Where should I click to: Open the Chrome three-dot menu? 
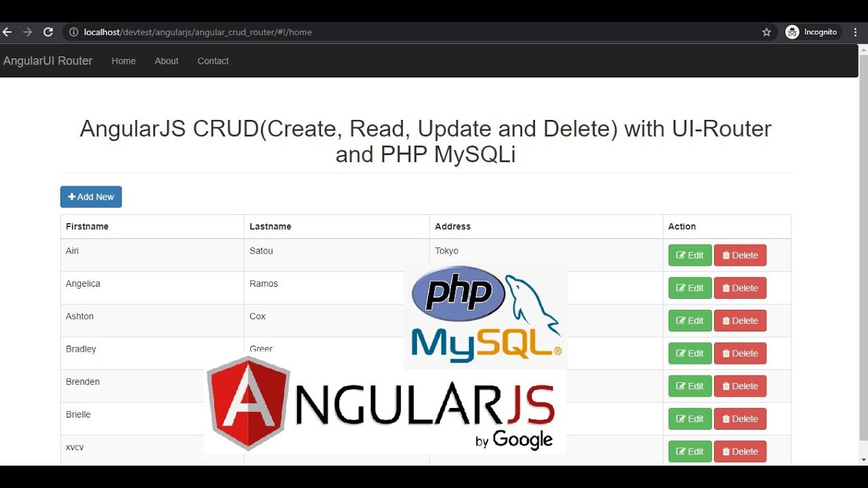[x=856, y=32]
